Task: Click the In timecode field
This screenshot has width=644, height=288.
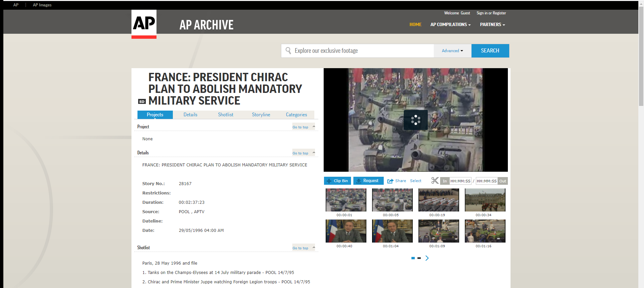Action: pyautogui.click(x=460, y=181)
